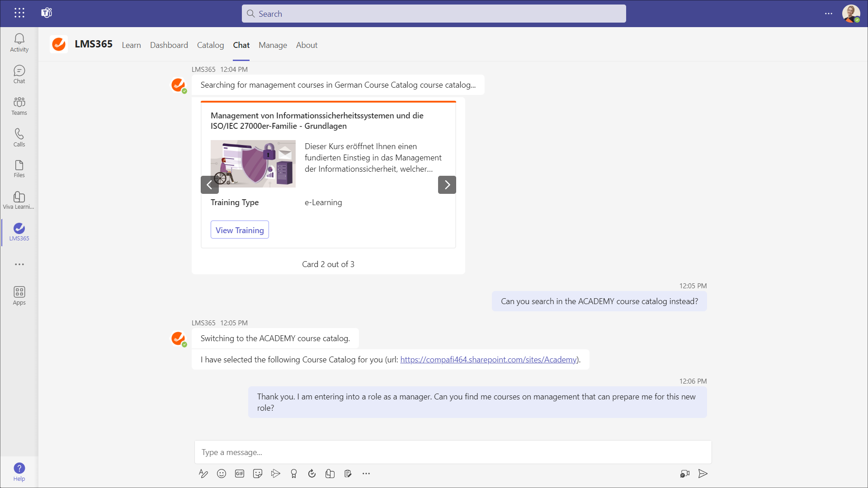Viewport: 868px width, 488px height.
Task: Open the sticker picker icon
Action: [258, 474]
